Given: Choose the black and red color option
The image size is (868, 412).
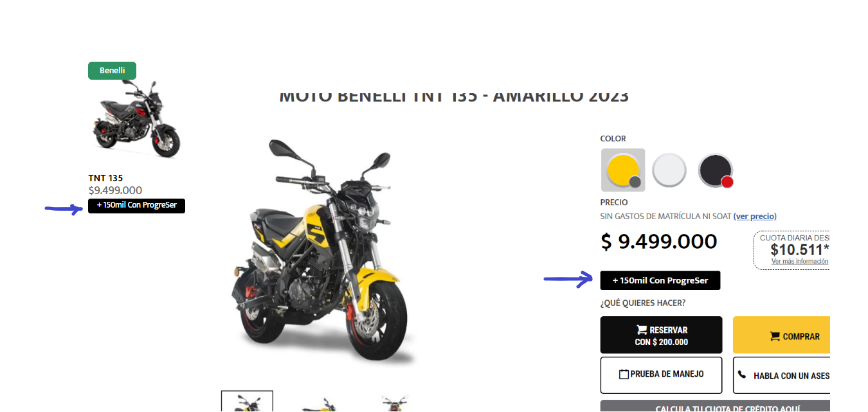Looking at the screenshot, I should tap(716, 170).
